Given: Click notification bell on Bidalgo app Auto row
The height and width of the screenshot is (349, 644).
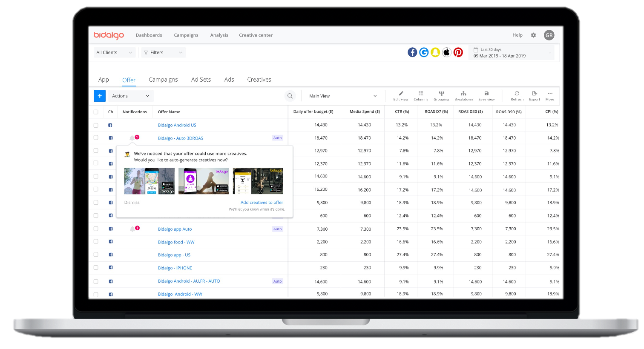Looking at the screenshot, I should pos(132,229).
